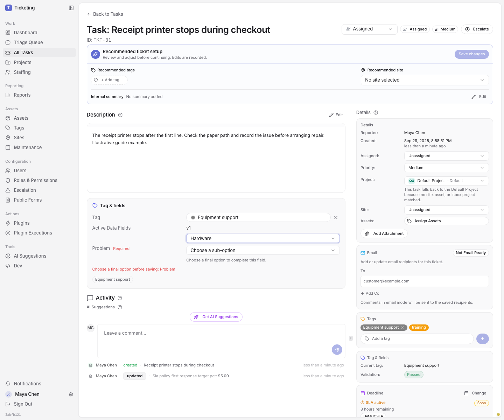504x420 pixels.
Task: Click the Back to Tasks arrow
Action: pyautogui.click(x=89, y=14)
